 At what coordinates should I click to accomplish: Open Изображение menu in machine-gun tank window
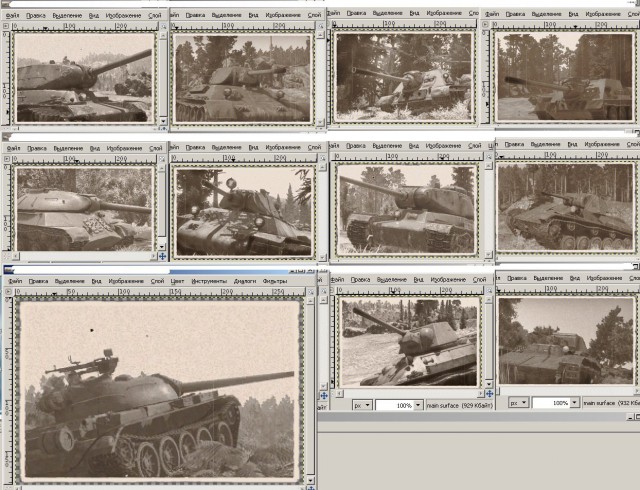point(126,281)
